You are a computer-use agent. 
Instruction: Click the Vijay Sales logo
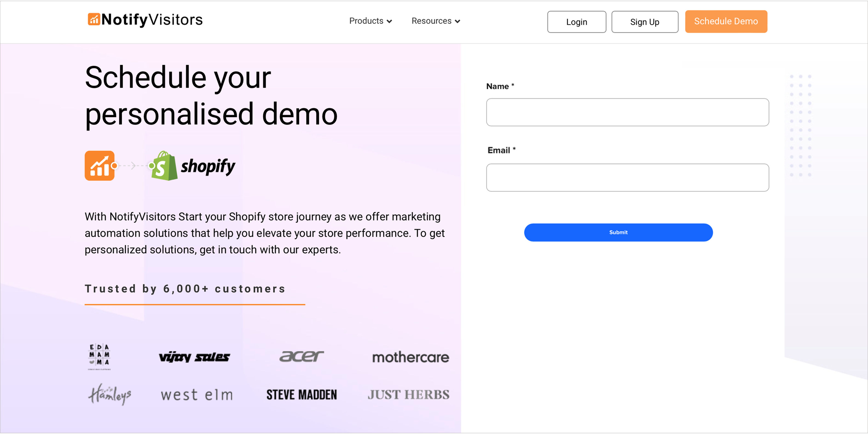194,357
